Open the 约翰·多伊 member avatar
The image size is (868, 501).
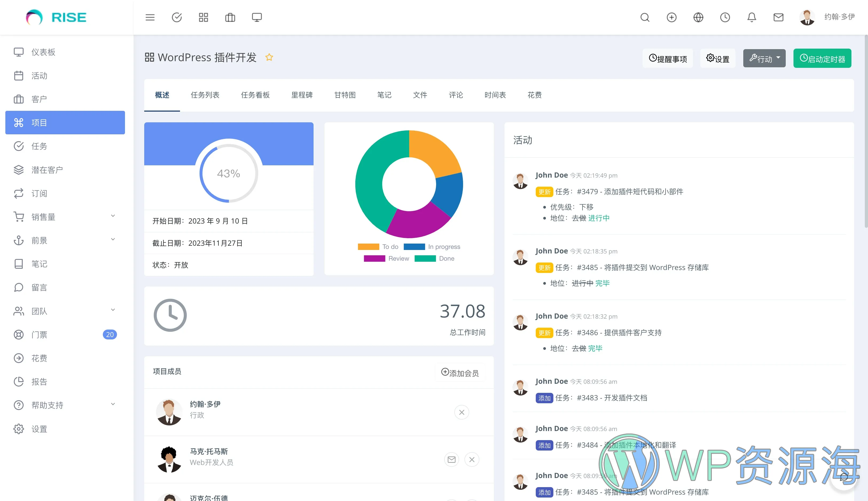(169, 412)
